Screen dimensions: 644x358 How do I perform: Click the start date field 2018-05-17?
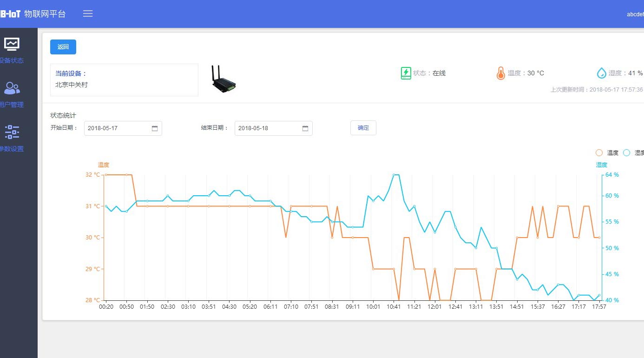pyautogui.click(x=116, y=128)
